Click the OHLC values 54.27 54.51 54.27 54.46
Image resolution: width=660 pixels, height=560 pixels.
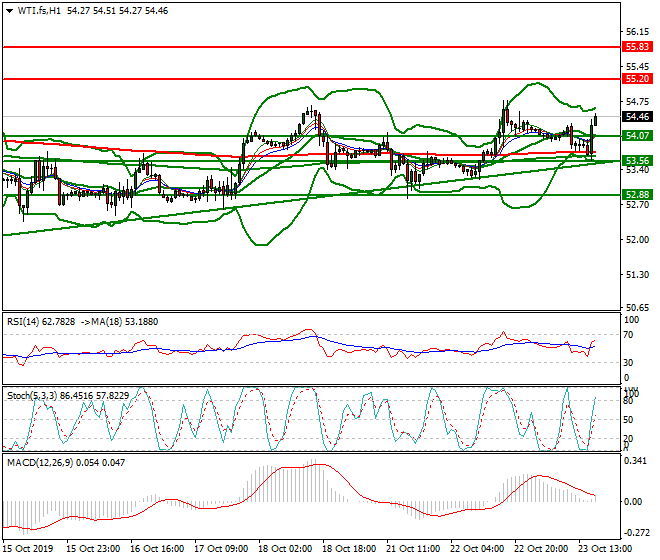click(117, 11)
